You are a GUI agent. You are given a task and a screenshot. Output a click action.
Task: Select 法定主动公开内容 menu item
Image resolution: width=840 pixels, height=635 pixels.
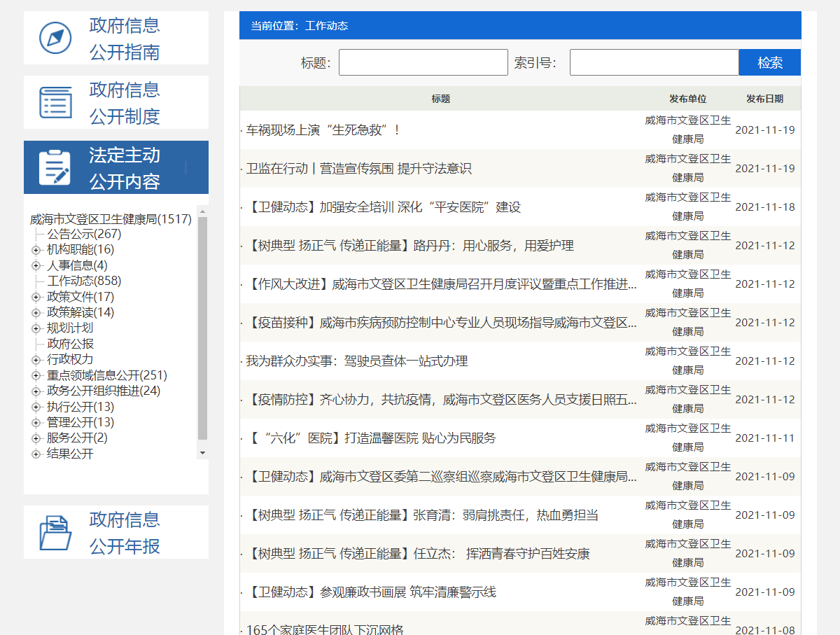click(116, 167)
